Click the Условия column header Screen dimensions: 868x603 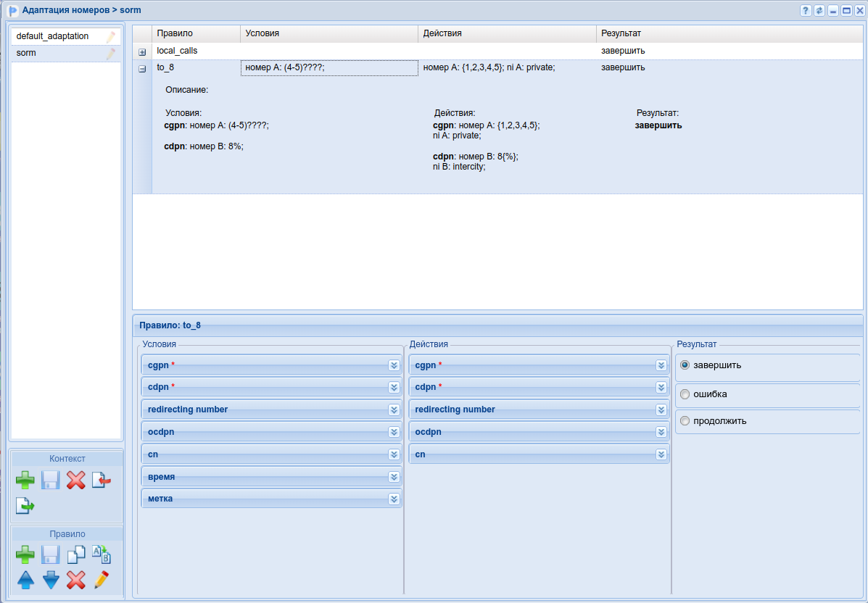pos(328,33)
